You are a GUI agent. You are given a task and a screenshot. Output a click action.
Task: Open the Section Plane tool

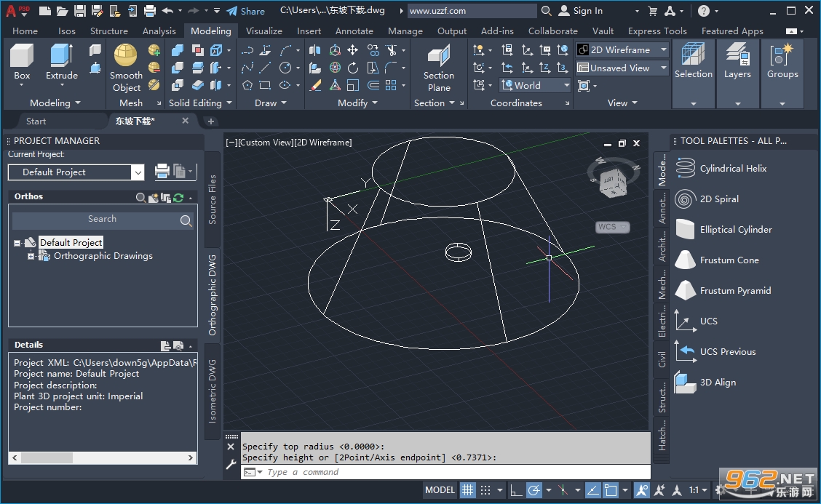(x=439, y=68)
